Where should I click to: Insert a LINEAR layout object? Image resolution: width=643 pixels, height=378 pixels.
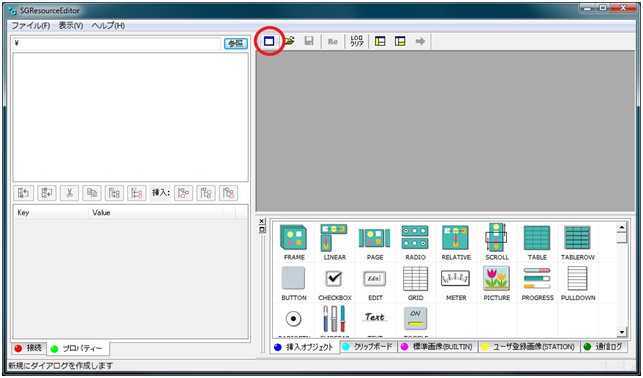tap(335, 243)
